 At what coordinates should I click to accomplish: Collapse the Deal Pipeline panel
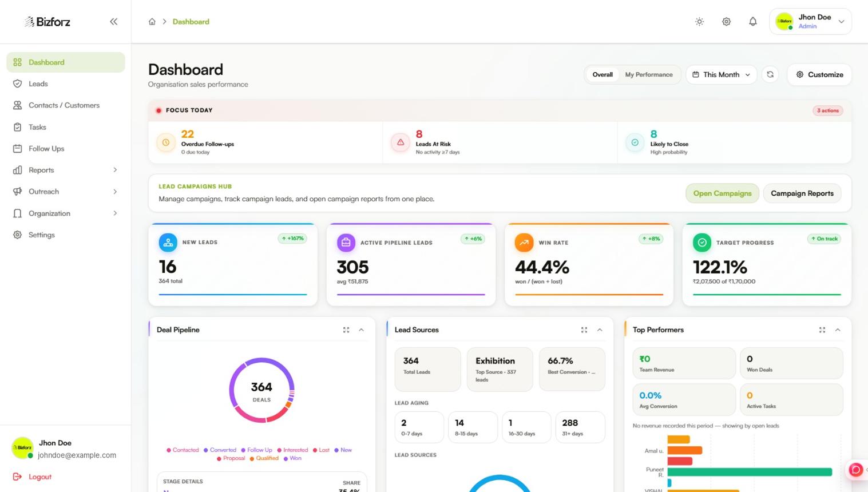coord(361,330)
